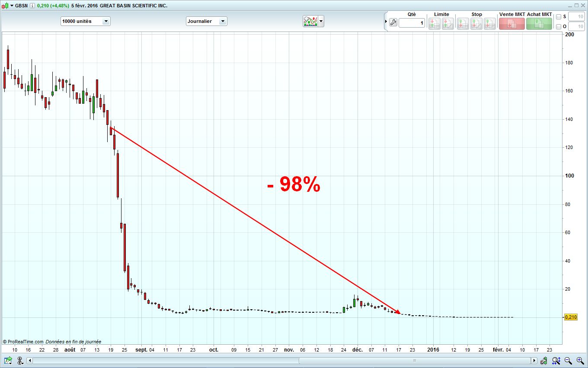588x368 pixels.
Task: Click the horizontal scrollbar thumb
Action: point(414,360)
